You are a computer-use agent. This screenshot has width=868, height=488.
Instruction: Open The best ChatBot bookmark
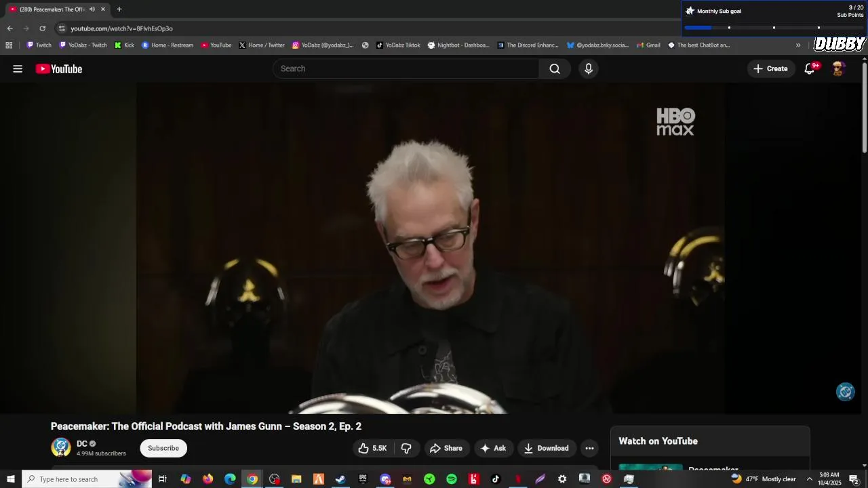[699, 45]
